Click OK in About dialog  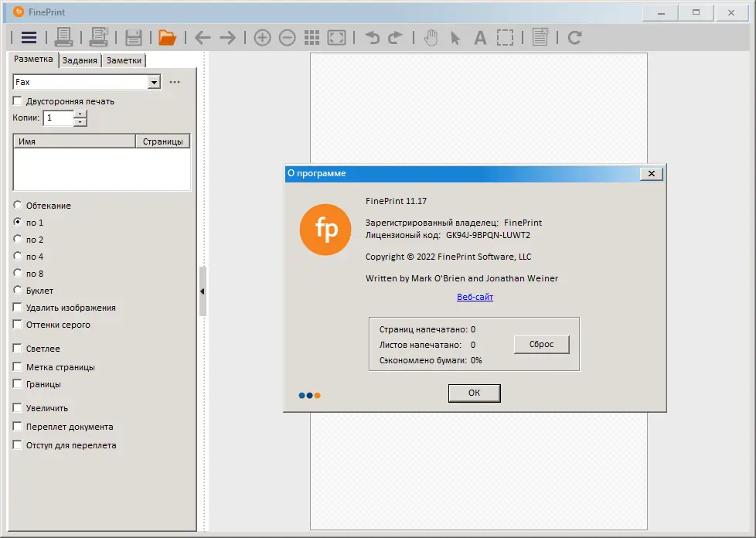(x=475, y=393)
